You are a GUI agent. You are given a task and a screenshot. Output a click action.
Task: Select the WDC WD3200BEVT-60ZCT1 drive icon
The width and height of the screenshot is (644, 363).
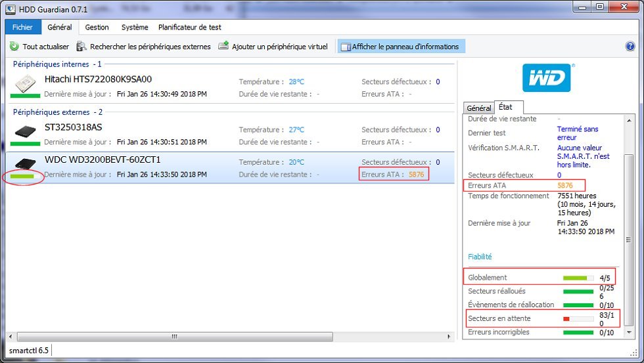click(x=26, y=163)
